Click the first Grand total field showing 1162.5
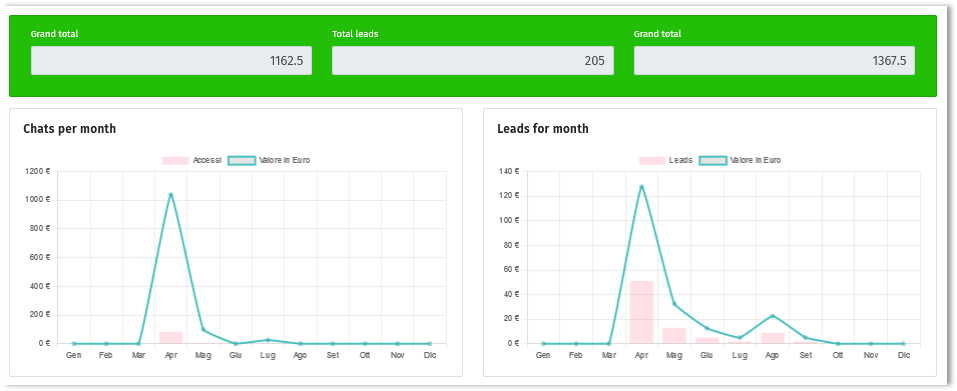957x391 pixels. click(x=172, y=60)
